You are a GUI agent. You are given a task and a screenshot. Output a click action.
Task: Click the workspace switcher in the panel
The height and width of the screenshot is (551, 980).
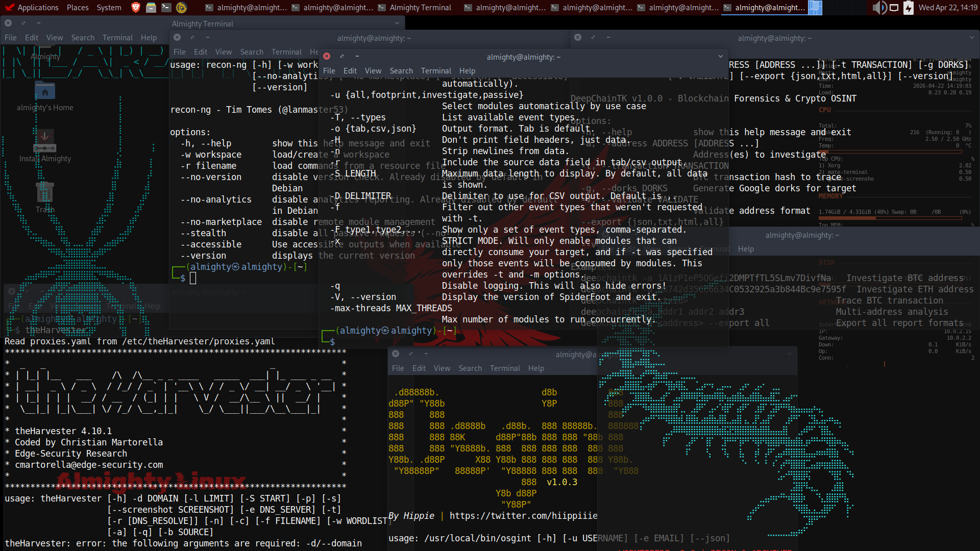coord(815,8)
